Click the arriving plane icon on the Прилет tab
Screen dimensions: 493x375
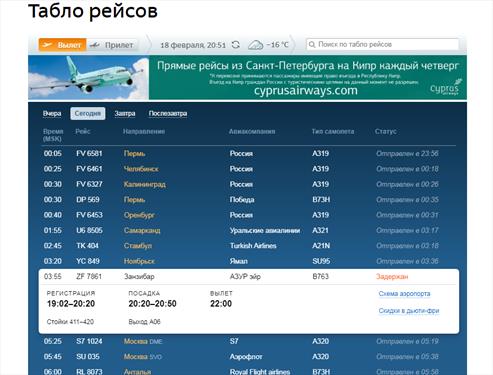[95, 45]
